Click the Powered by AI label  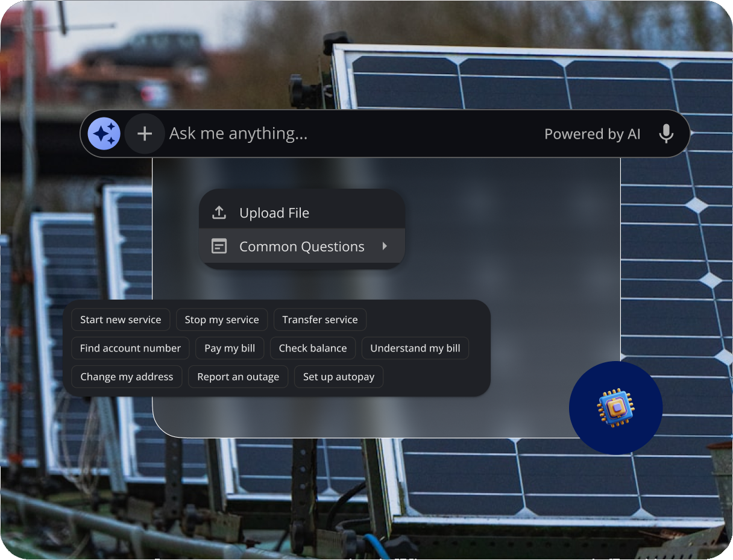pyautogui.click(x=592, y=134)
